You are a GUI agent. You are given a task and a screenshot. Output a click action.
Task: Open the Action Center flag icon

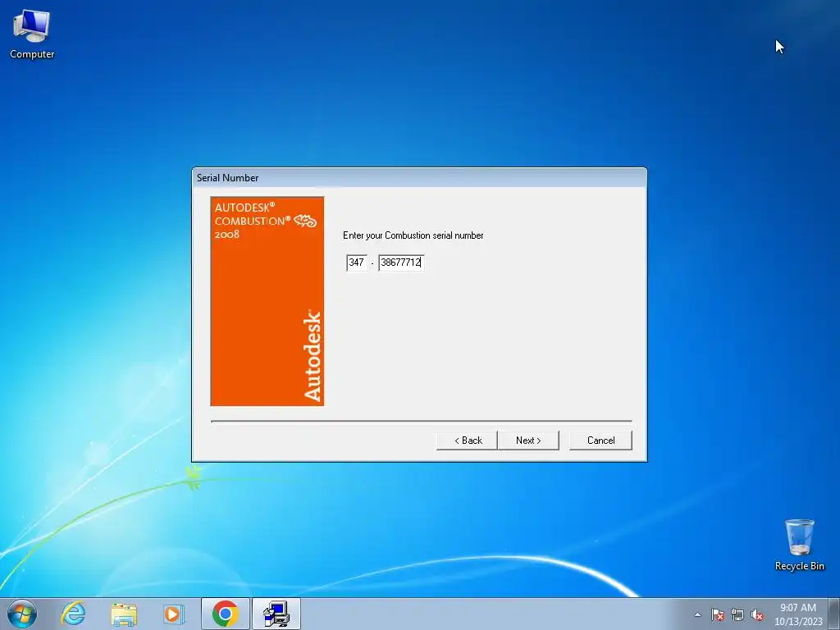[x=717, y=614]
